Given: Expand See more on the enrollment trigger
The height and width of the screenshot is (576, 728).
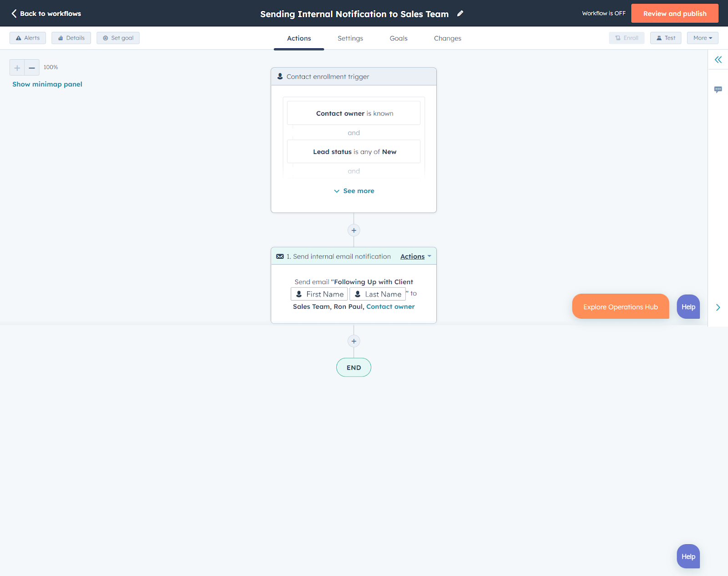Looking at the screenshot, I should tap(354, 191).
